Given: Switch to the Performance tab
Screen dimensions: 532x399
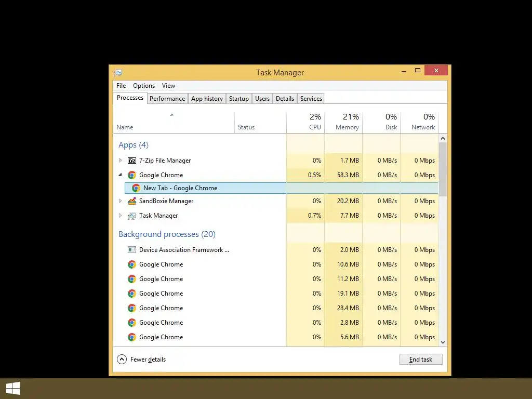Looking at the screenshot, I should [167, 99].
